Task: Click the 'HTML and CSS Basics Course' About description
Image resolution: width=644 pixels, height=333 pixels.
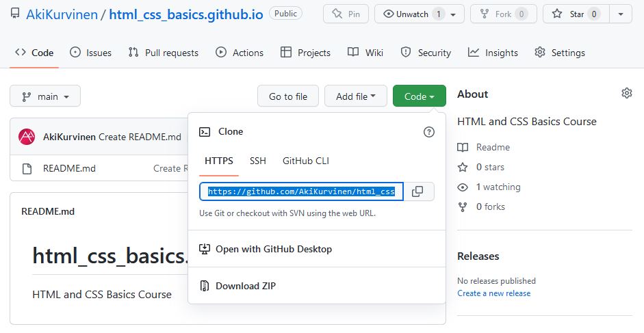Action: (526, 122)
